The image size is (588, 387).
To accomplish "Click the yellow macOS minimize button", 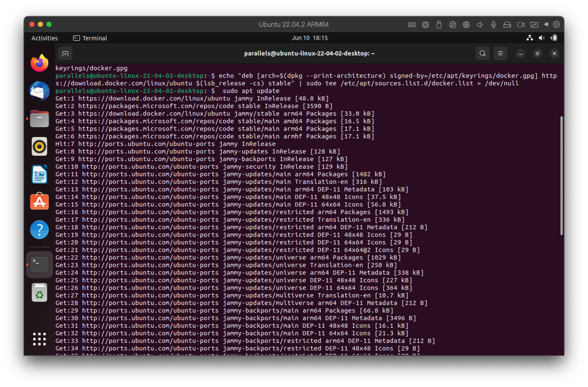I will click(x=40, y=24).
